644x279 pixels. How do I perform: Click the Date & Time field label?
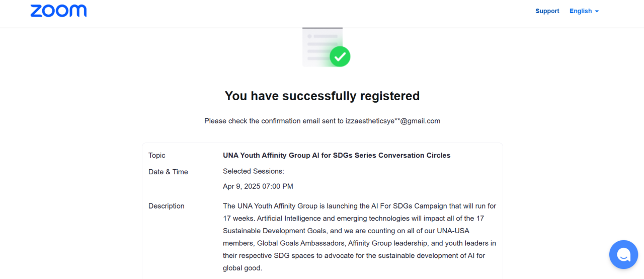pos(168,172)
